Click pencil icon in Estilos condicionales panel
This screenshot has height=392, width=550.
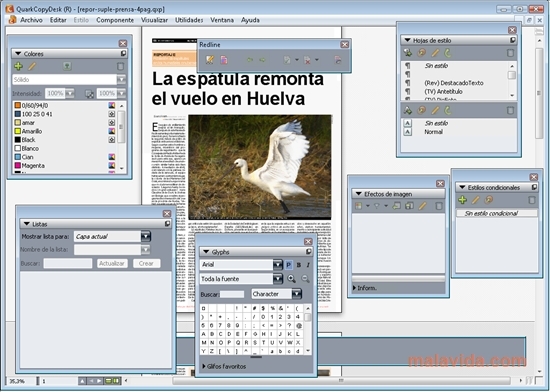pyautogui.click(x=475, y=200)
